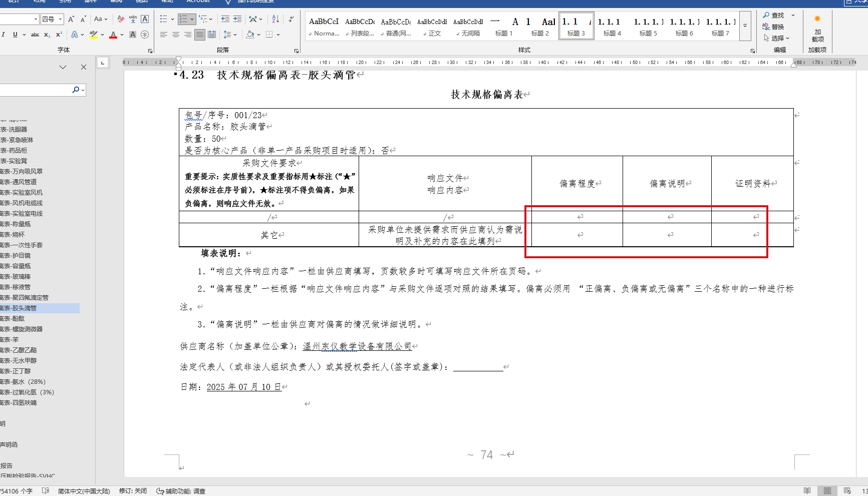The height and width of the screenshot is (496, 868).
Task: Open navigation pane options chevron
Action: (63, 67)
